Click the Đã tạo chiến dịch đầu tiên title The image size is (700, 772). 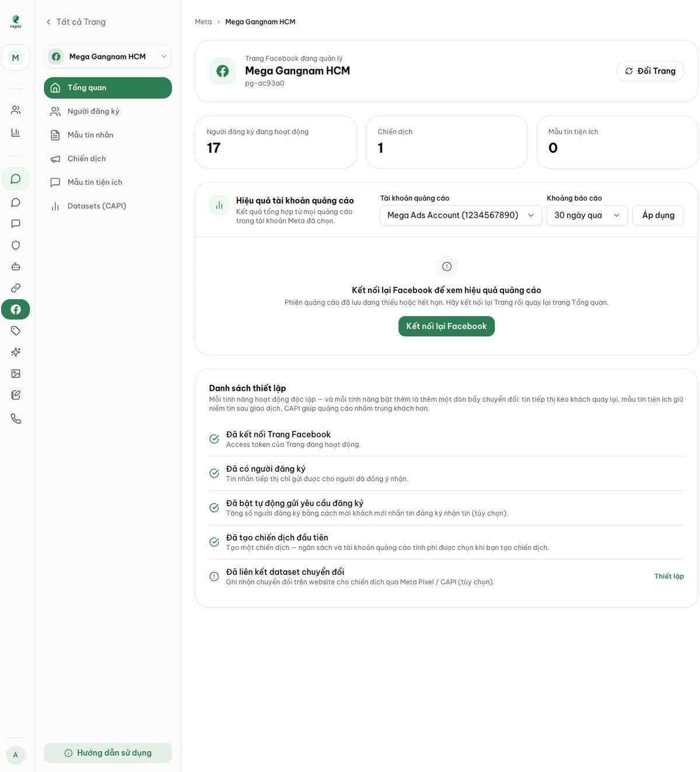click(277, 538)
